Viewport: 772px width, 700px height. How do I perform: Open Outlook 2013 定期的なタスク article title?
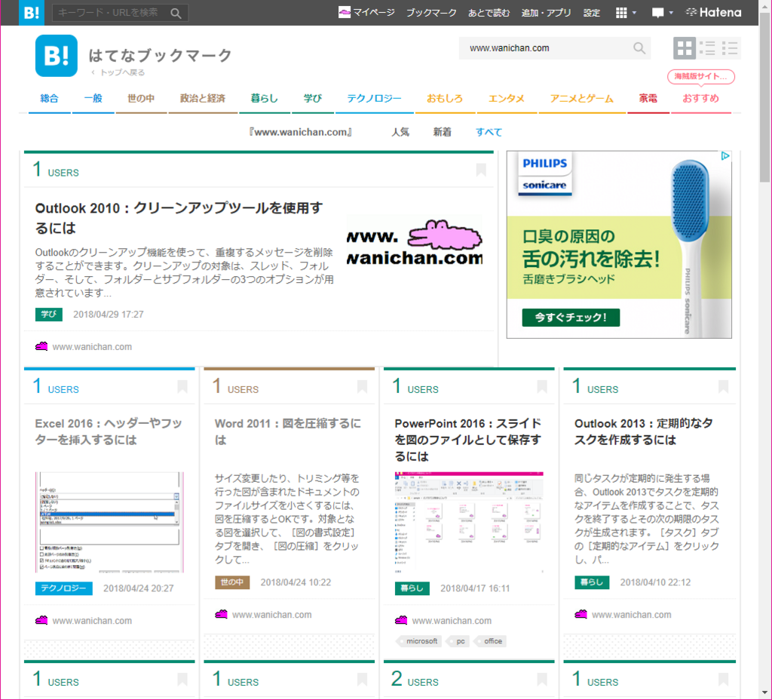click(x=644, y=431)
